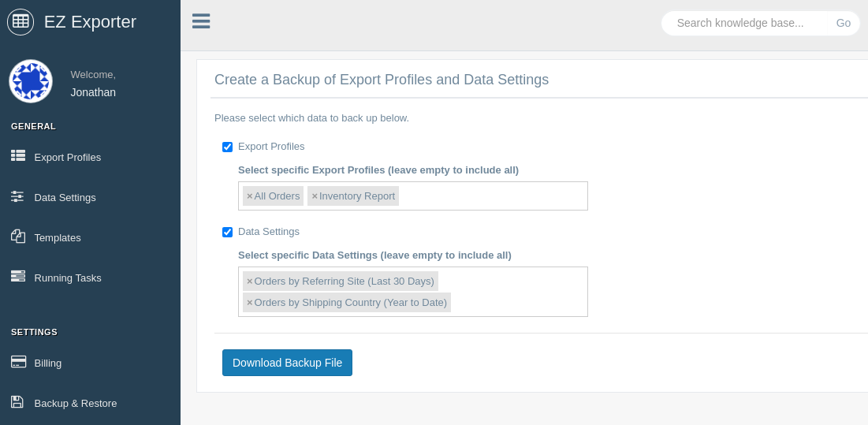The image size is (868, 425).
Task: Click the Go search button
Action: coord(843,23)
